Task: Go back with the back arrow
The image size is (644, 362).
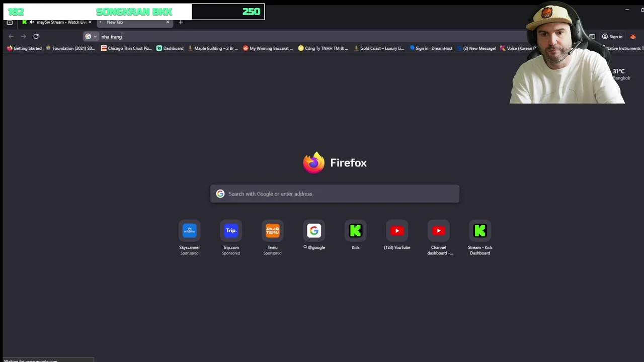Action: click(x=11, y=36)
